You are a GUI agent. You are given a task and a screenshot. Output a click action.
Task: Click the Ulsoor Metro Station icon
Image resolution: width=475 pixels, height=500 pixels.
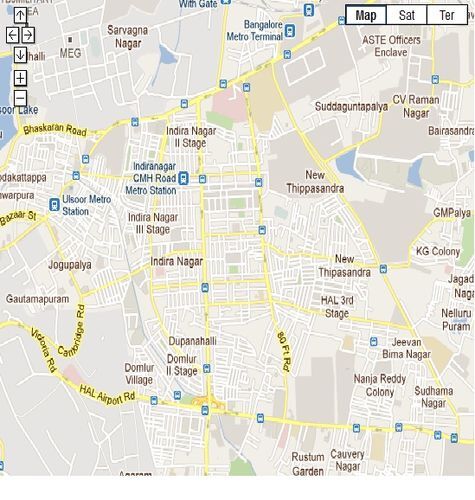54,205
